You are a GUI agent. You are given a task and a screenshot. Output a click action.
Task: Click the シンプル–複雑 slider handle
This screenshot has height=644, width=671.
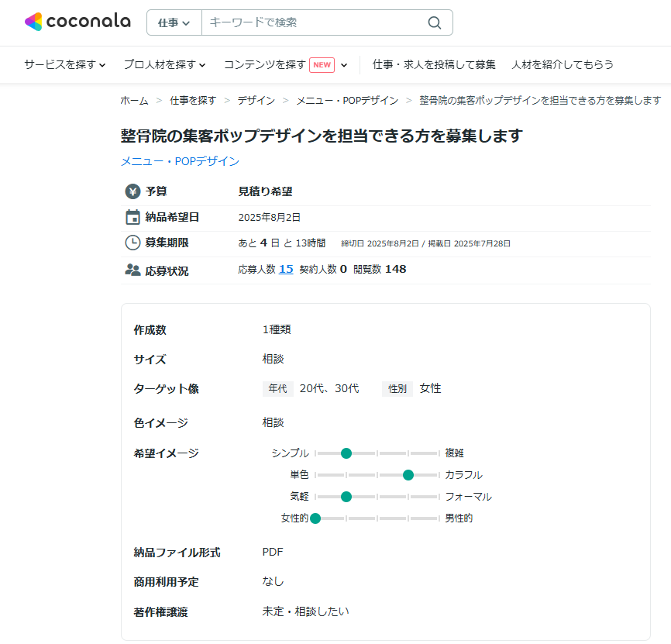[x=346, y=453]
